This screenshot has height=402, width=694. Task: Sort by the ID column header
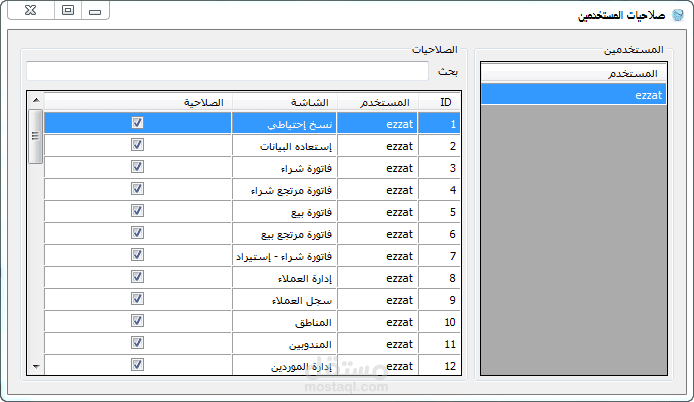click(x=440, y=102)
